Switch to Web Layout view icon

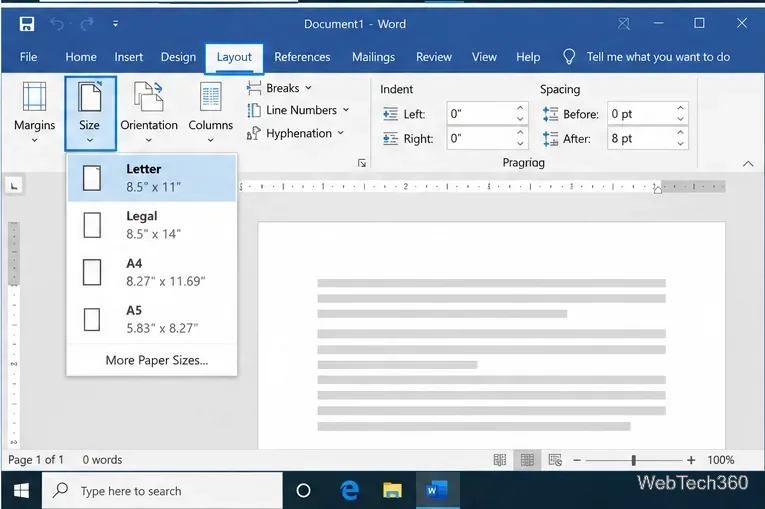(555, 460)
